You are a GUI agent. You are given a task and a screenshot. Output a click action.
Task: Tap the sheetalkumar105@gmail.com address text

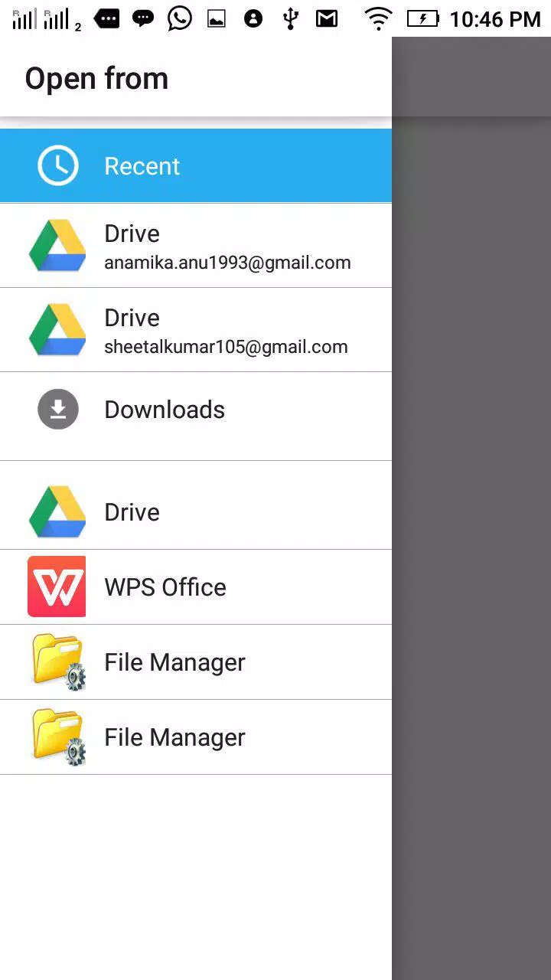coord(226,347)
